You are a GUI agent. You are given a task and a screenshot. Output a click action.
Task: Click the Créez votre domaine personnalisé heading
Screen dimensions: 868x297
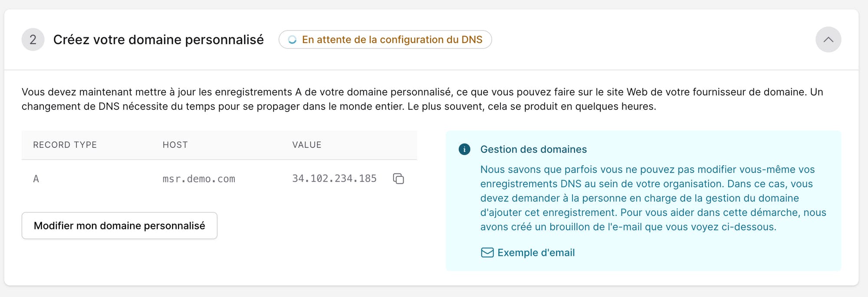click(158, 39)
